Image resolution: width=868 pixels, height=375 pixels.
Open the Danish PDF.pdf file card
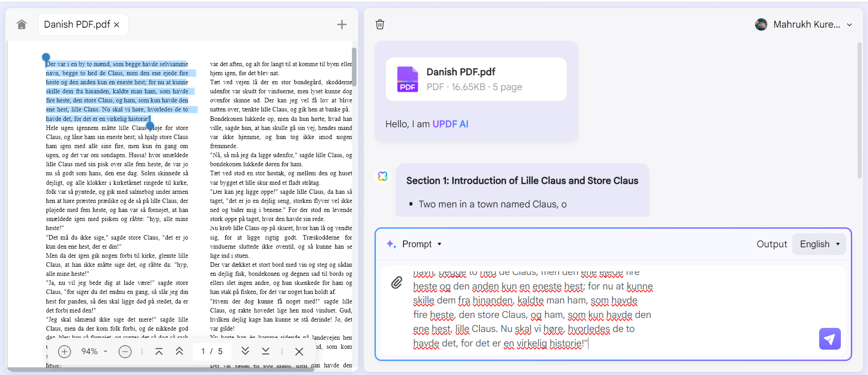476,79
